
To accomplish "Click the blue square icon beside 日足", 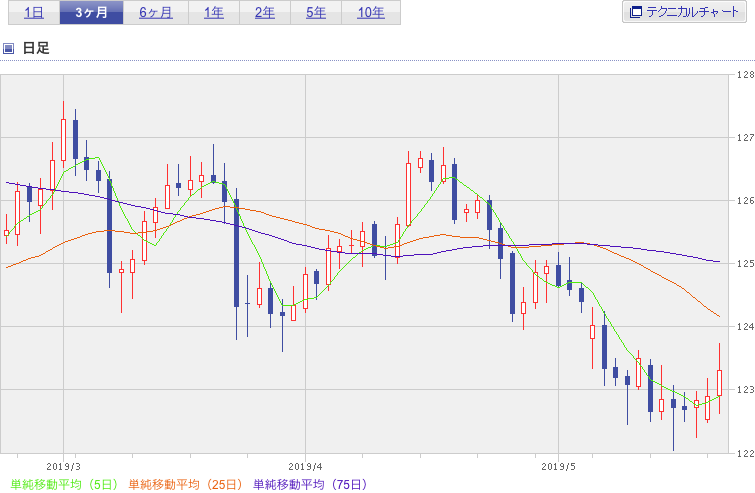I will (x=8, y=48).
